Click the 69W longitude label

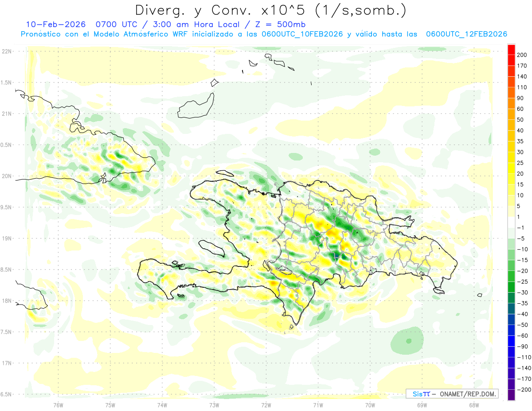click(x=422, y=404)
